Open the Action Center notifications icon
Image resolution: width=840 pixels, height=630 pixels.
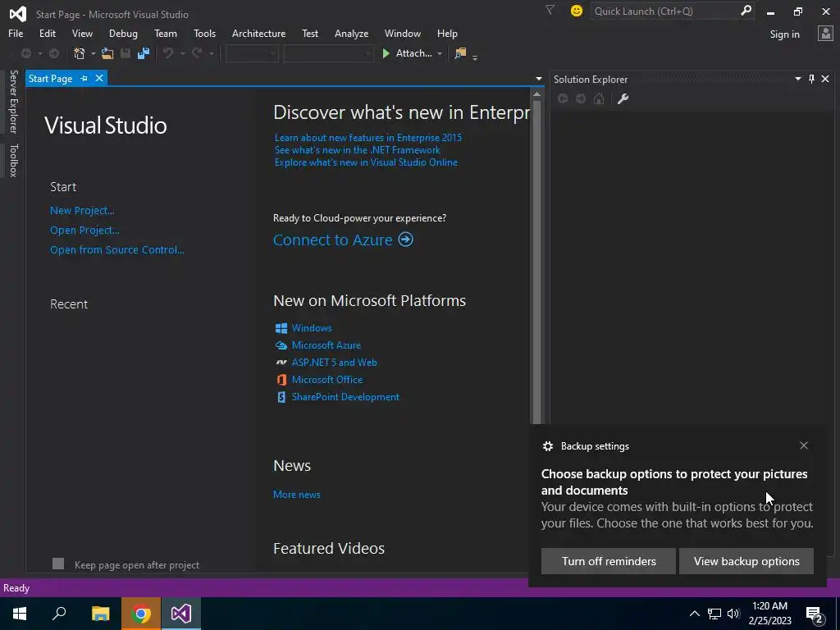click(815, 614)
